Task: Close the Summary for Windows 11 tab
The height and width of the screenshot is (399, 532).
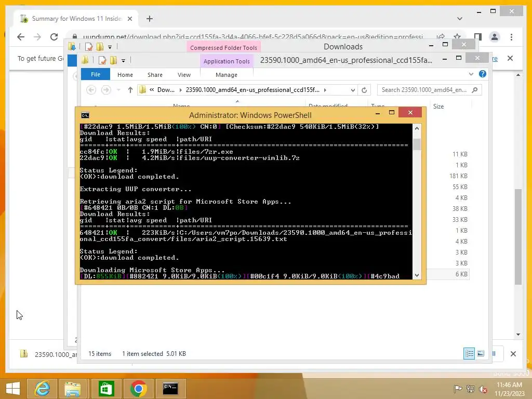Action: coord(129,19)
